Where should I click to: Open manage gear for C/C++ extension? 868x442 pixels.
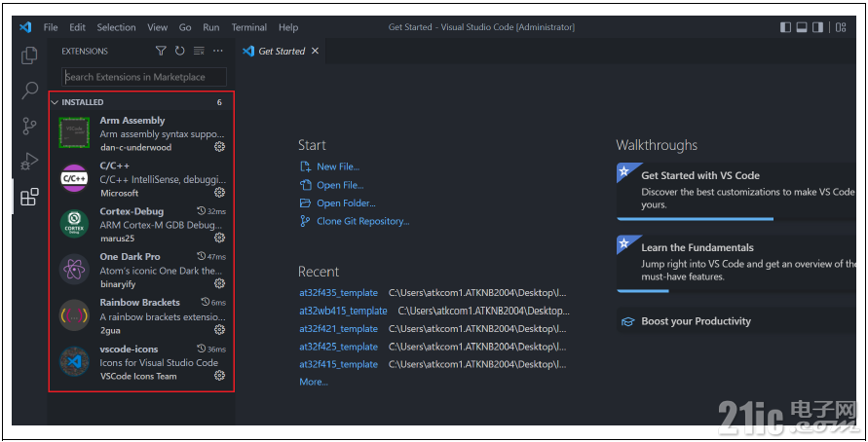coord(220,193)
